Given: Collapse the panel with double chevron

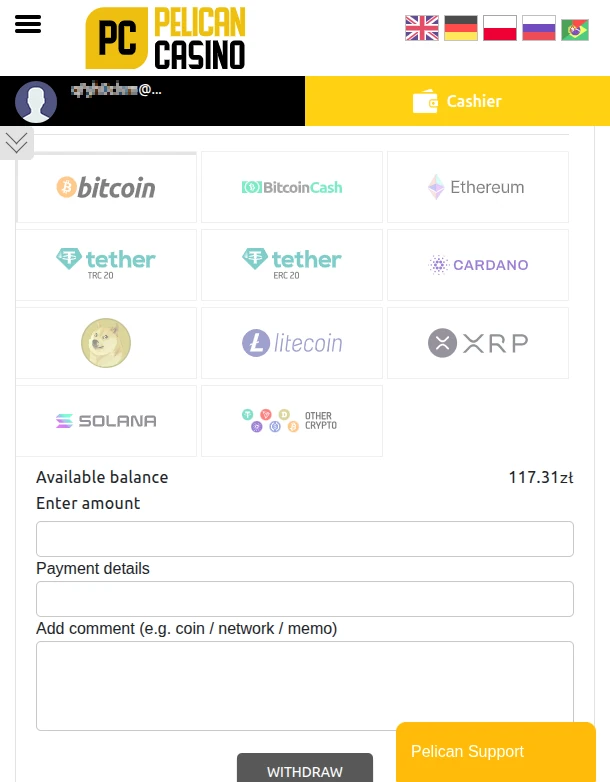Looking at the screenshot, I should tap(16, 143).
